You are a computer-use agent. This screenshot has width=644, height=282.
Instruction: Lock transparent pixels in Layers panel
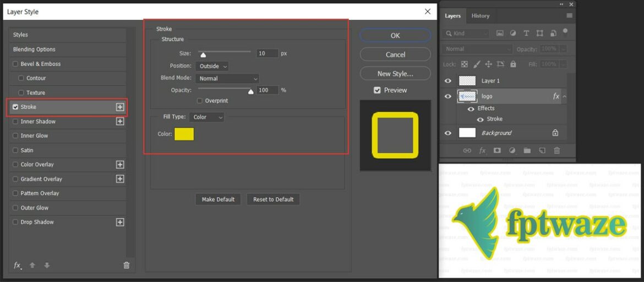pyautogui.click(x=464, y=64)
